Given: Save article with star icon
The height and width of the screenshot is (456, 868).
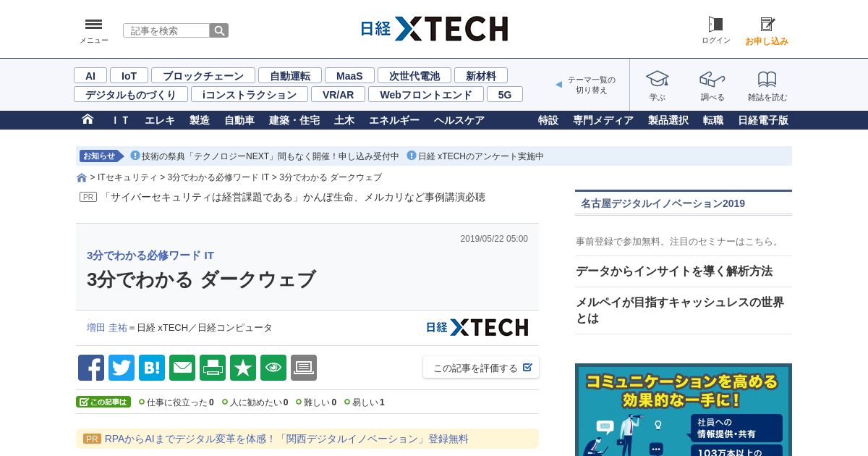Looking at the screenshot, I should (x=243, y=368).
